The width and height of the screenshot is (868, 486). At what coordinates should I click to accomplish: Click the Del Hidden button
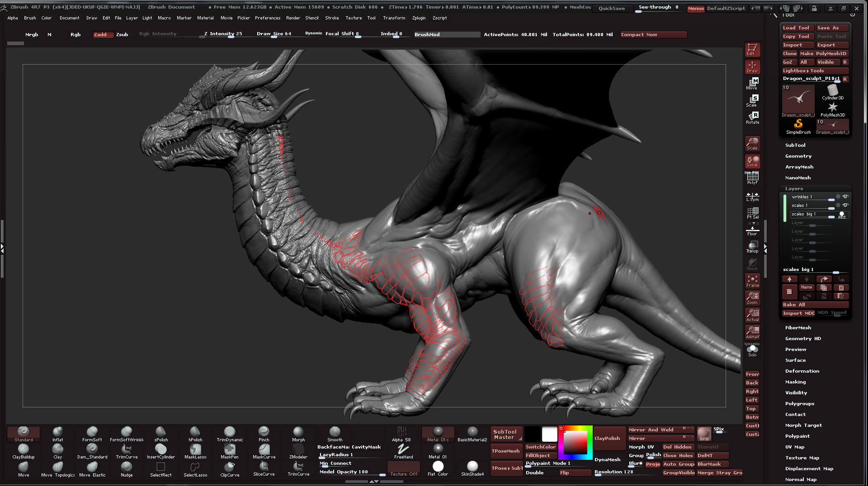678,447
